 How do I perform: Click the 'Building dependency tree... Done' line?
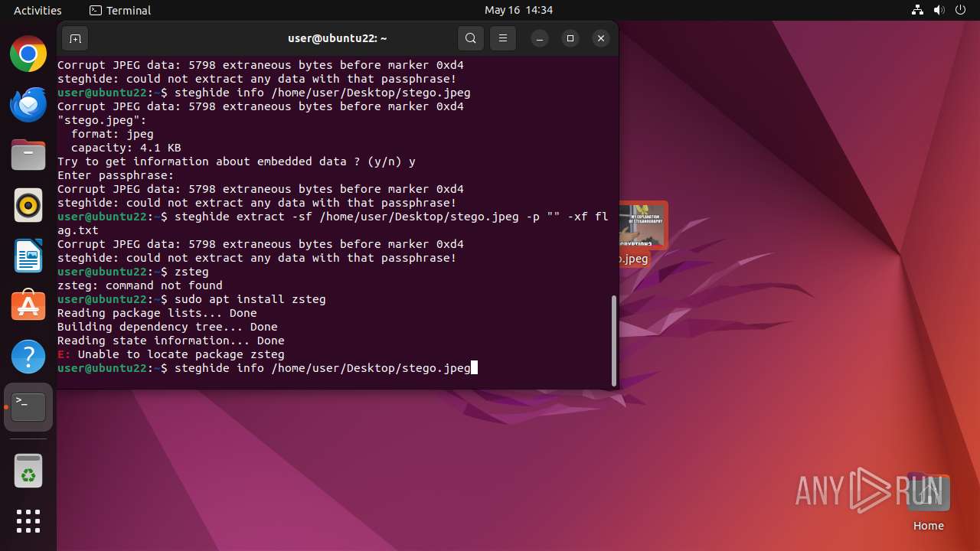[168, 327]
